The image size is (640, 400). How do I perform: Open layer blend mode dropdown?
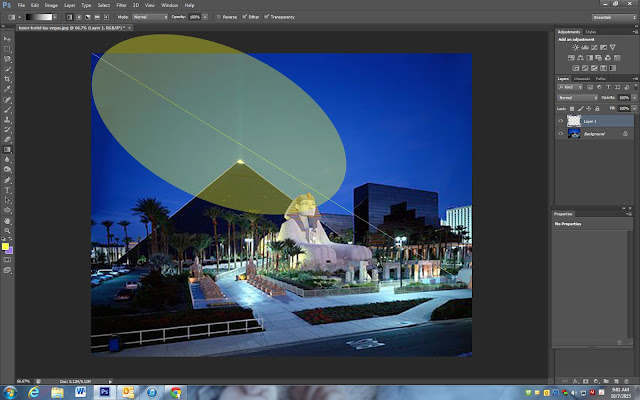point(577,98)
